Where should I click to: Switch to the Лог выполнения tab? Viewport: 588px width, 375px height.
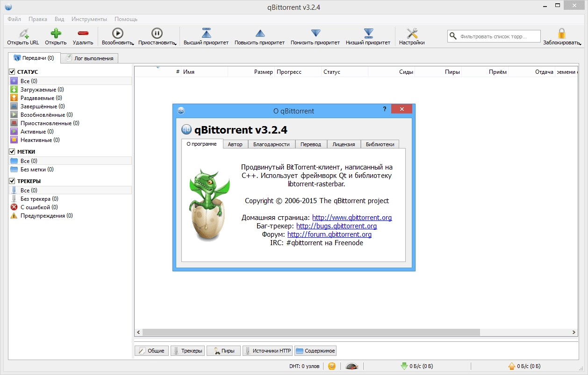[x=90, y=58]
